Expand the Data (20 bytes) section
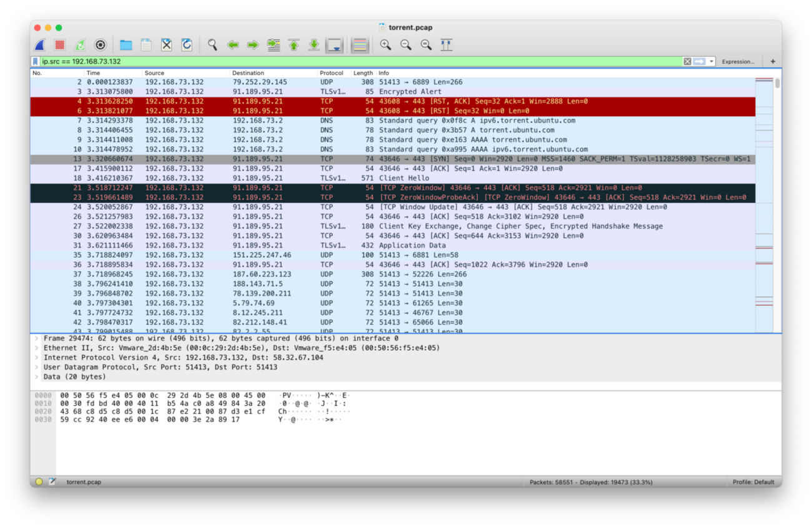 pos(37,377)
